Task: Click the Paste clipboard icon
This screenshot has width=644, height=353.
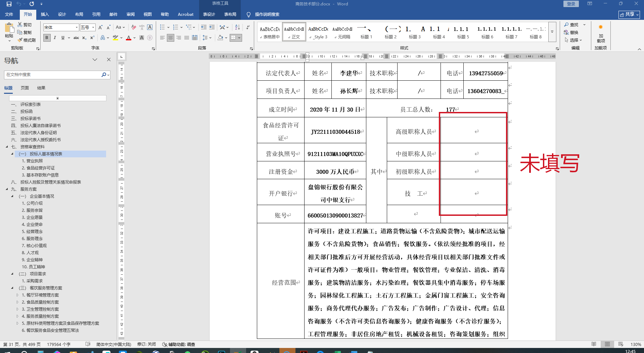Action: pyautogui.click(x=9, y=28)
